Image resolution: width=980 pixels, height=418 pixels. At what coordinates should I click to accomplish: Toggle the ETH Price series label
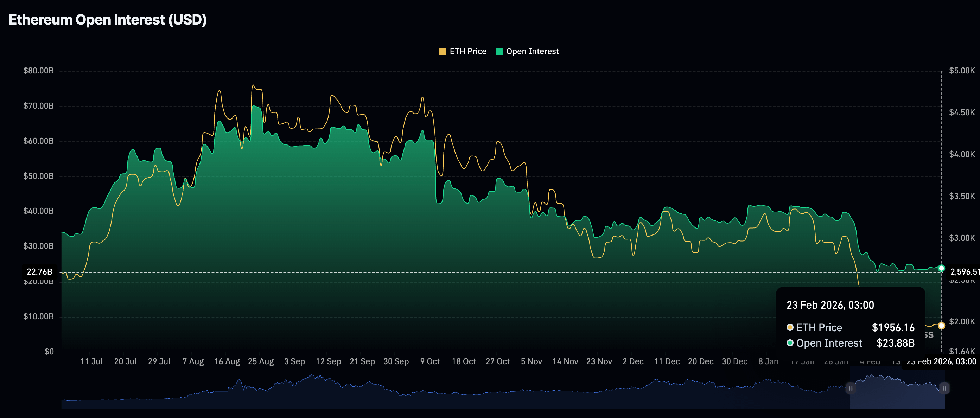[468, 51]
